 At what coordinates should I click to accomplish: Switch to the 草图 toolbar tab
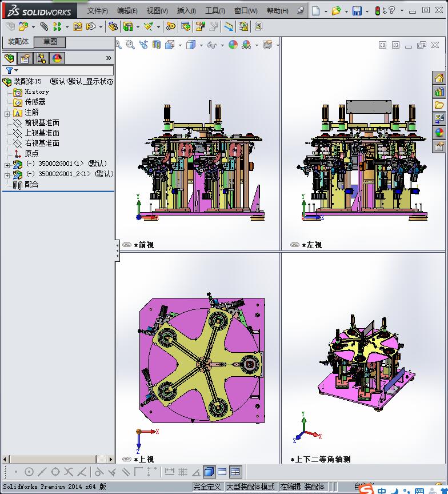click(x=50, y=42)
